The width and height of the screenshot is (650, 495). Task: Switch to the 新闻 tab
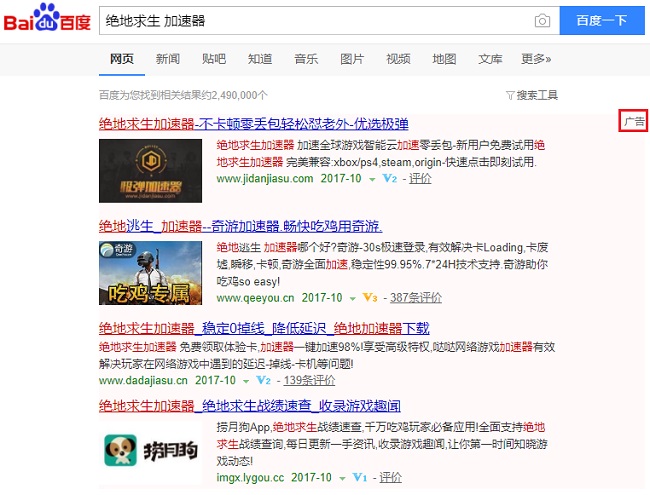[x=167, y=59]
